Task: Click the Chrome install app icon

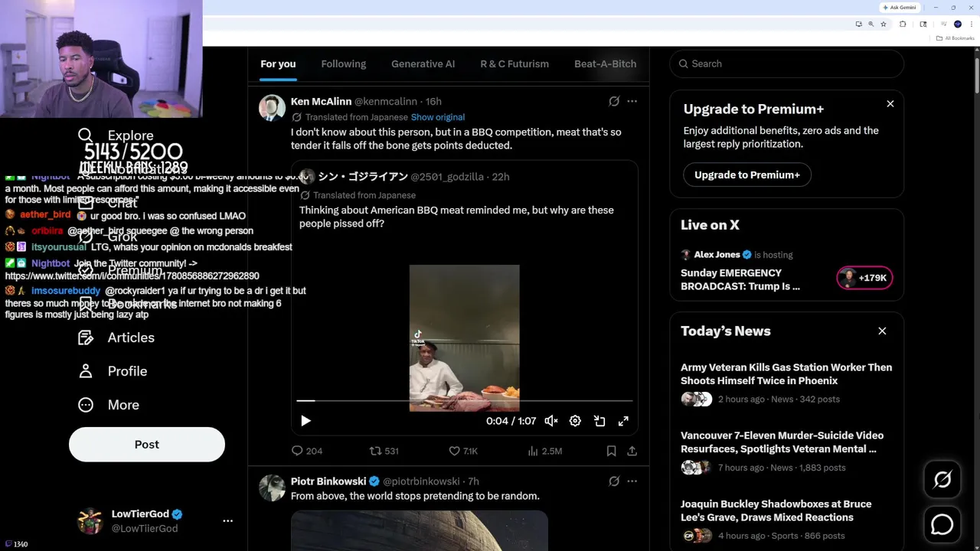Action: pyautogui.click(x=858, y=24)
